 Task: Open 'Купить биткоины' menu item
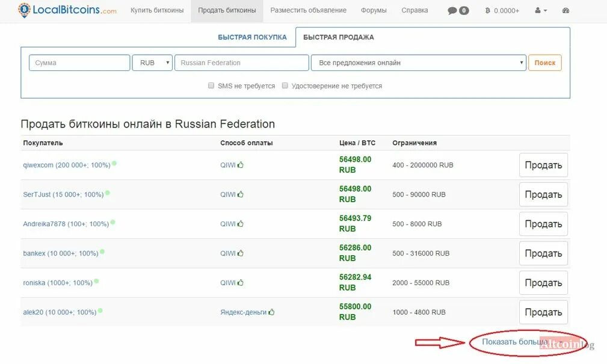tap(157, 10)
